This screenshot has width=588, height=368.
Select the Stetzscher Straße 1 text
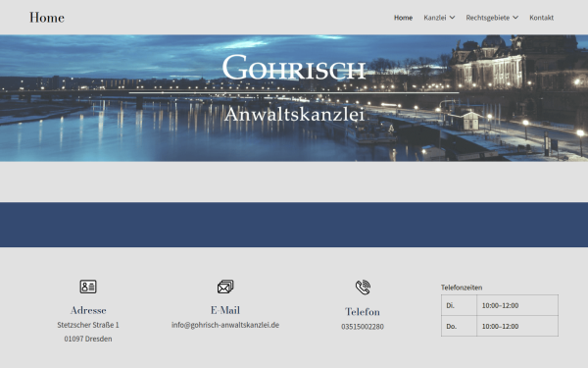[88, 325]
